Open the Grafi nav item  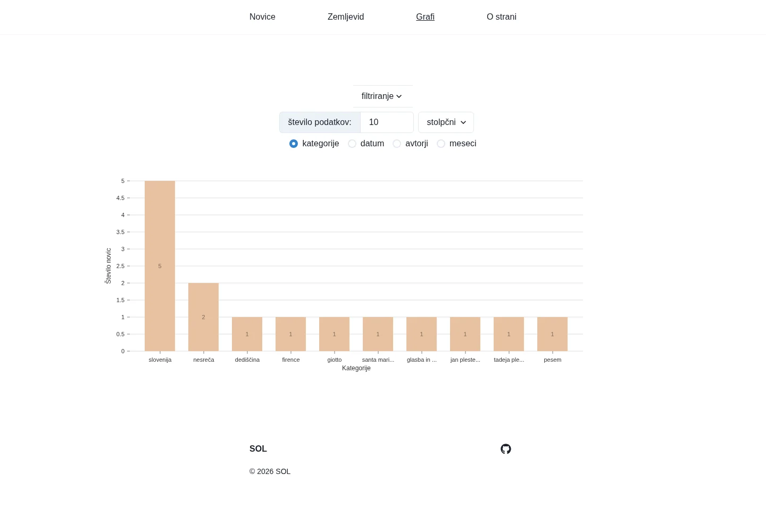425,17
